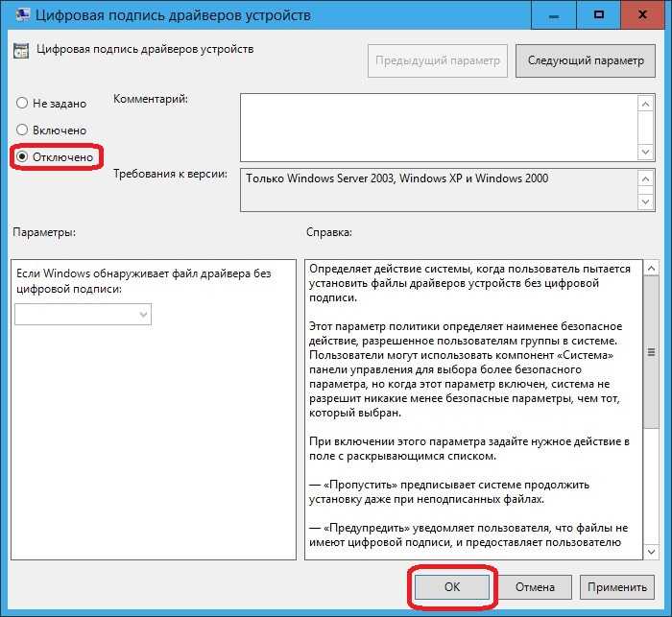This screenshot has height=617, width=672.
Task: Click the 'Следующий параметр' button
Action: tap(586, 60)
